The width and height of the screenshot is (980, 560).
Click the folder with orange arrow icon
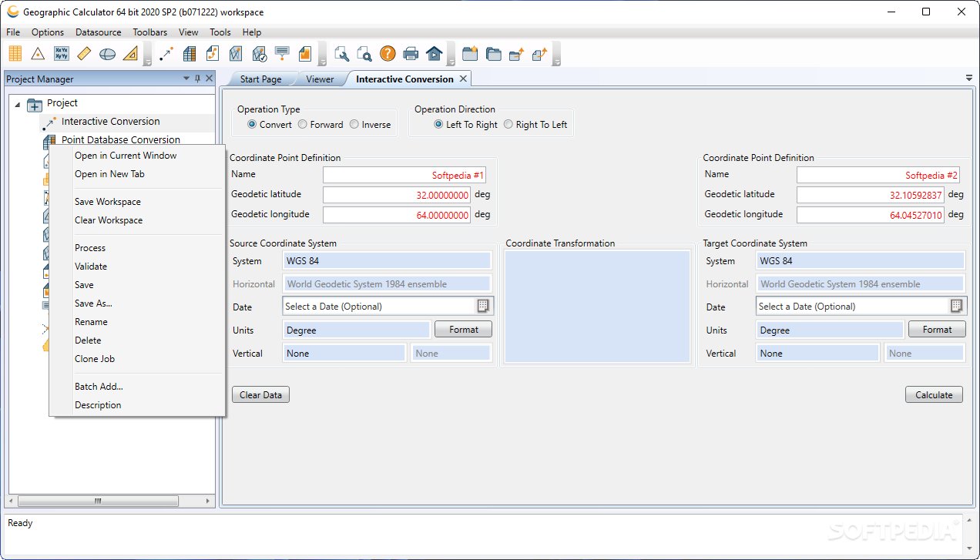point(516,53)
